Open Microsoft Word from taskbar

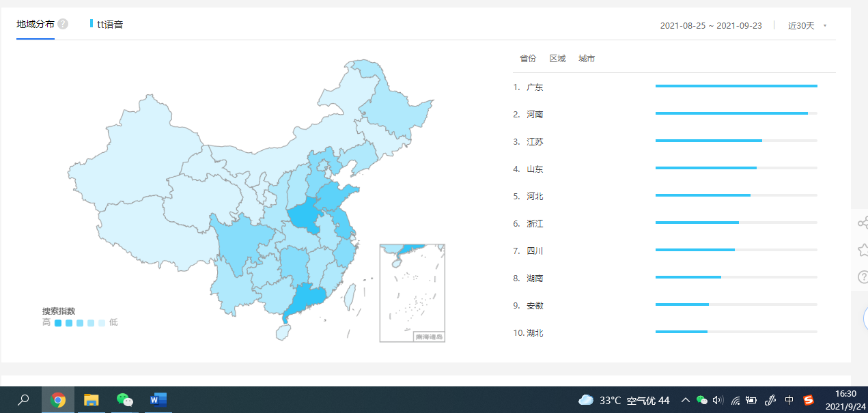[x=158, y=400]
